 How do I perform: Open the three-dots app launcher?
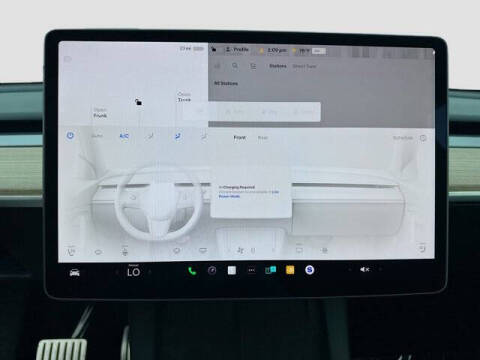coord(251,270)
